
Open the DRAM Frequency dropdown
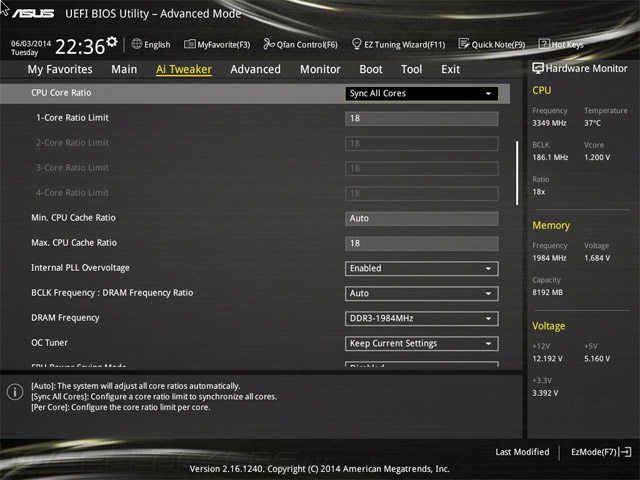tap(422, 318)
